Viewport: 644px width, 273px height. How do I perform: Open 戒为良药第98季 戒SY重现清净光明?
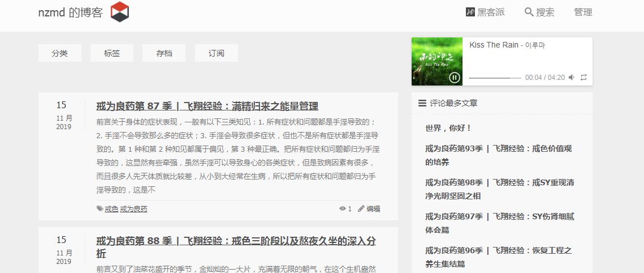tap(499, 189)
